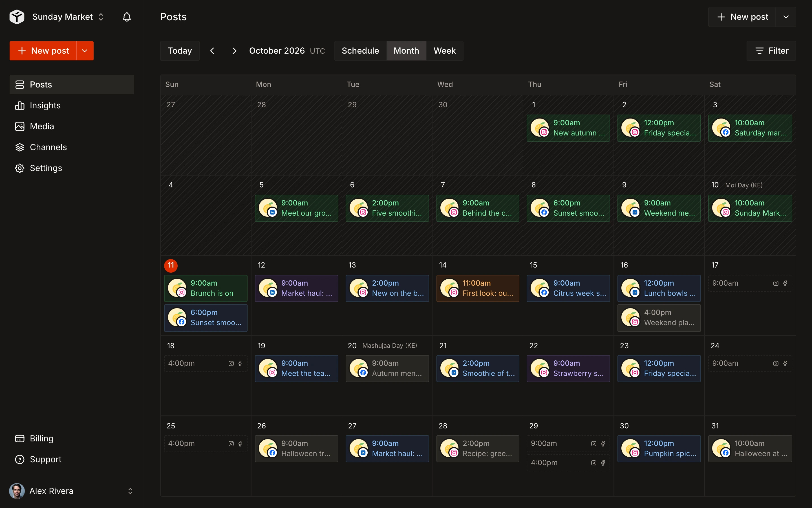Open top-right New post dropdown chevron

point(786,17)
